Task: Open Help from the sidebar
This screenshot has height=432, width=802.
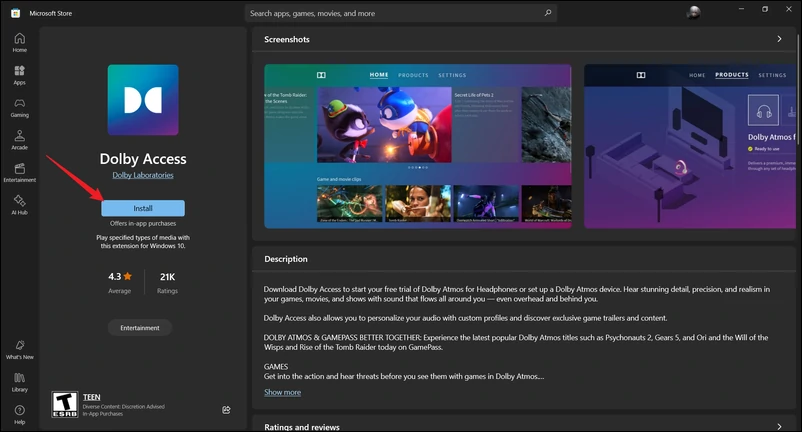Action: (x=19, y=412)
